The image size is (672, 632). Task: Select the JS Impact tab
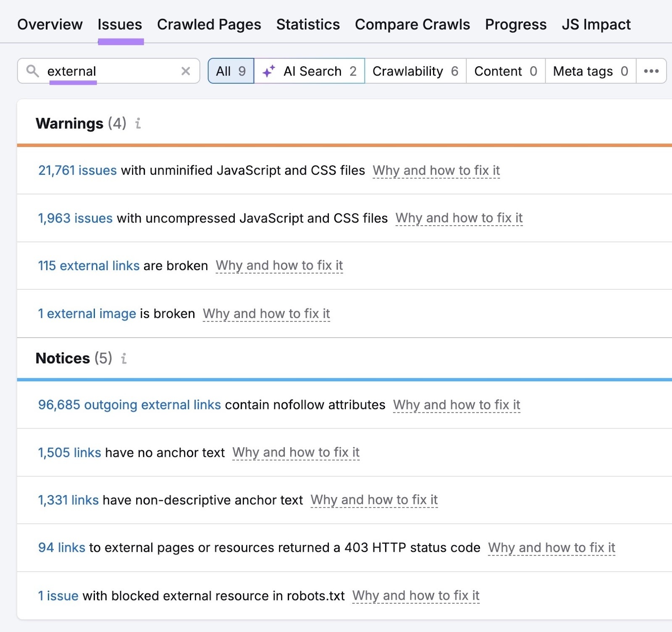pos(596,24)
